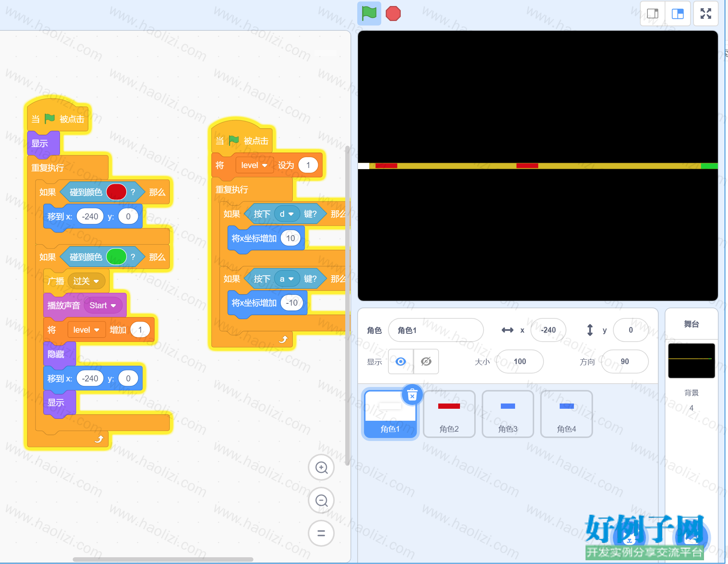Screen dimensions: 728x564
Task: Click the 背景 backdrops label
Action: tap(691, 393)
